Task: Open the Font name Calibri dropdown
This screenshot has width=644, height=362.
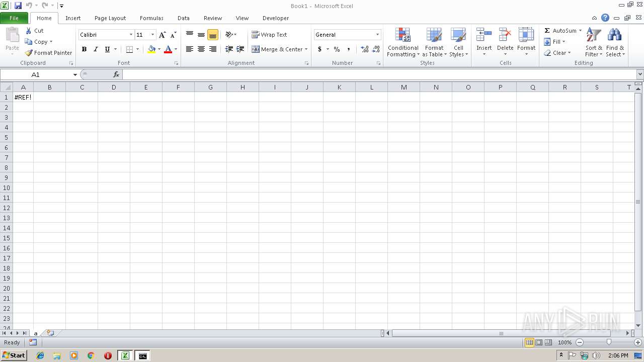Action: (x=131, y=35)
